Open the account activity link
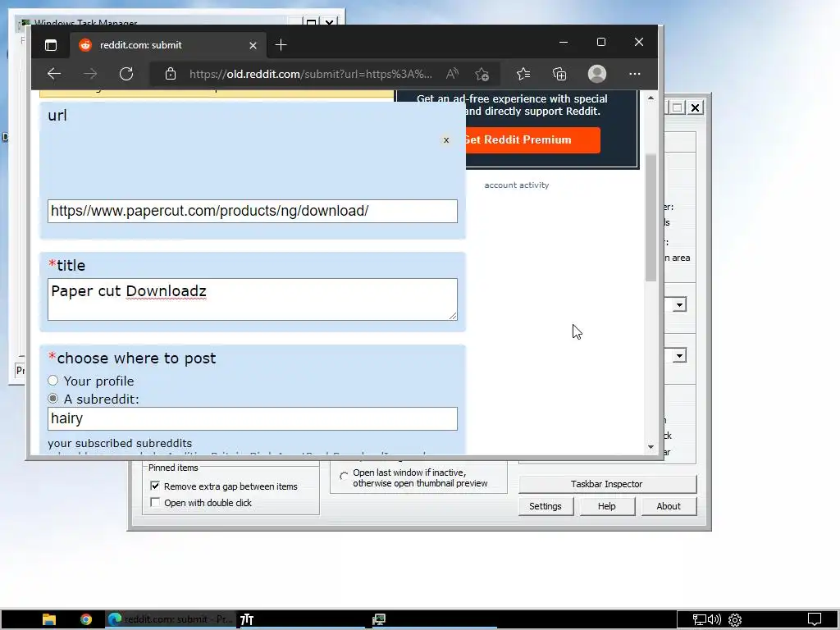This screenshot has height=630, width=840. pos(517,185)
